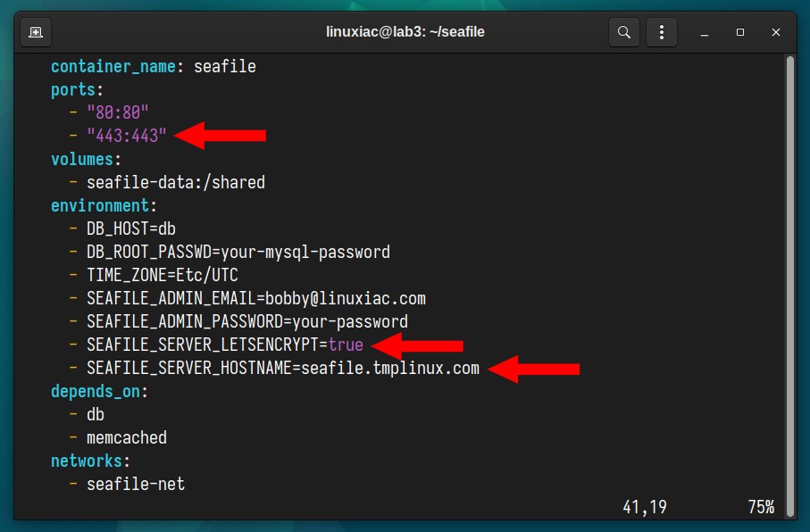Open a new terminal tab
This screenshot has width=810, height=532.
[36, 32]
